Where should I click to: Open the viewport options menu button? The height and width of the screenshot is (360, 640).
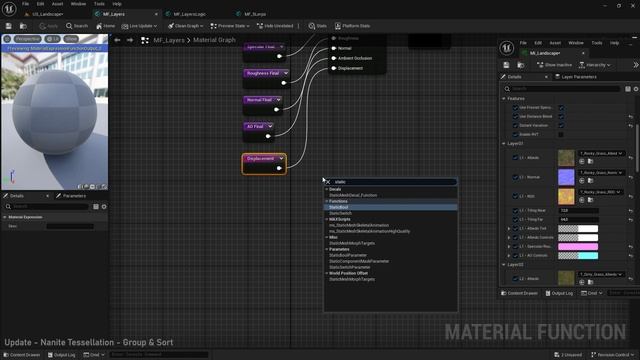pyautogui.click(x=7, y=39)
